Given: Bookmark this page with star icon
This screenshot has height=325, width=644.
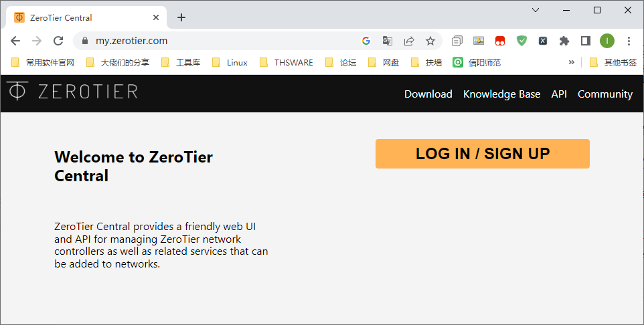Looking at the screenshot, I should (x=430, y=41).
